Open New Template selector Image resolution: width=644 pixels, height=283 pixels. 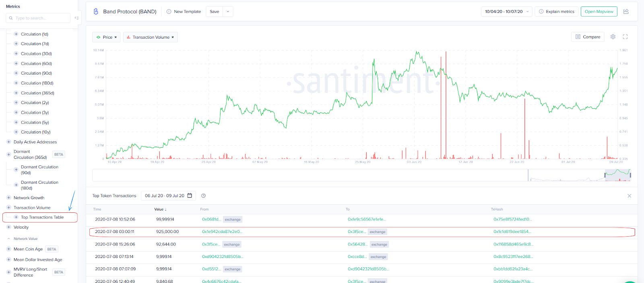[184, 11]
